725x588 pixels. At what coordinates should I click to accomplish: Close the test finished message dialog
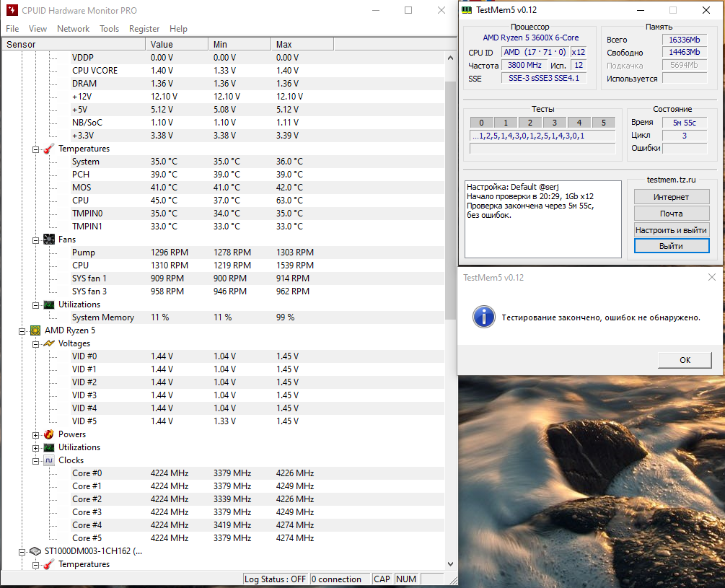tap(711, 277)
